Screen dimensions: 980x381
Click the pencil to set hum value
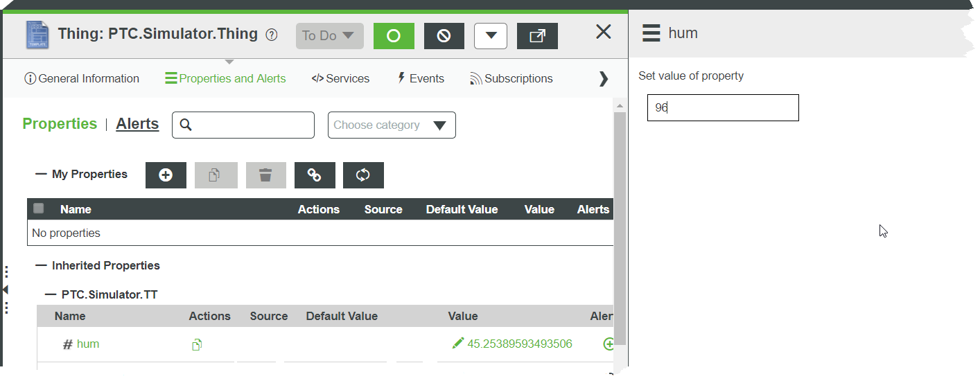(457, 343)
